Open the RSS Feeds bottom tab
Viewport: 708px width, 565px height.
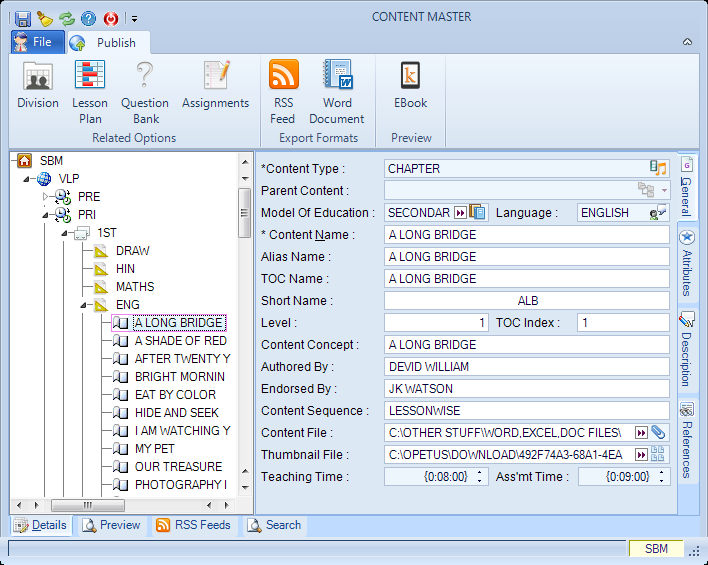coord(194,525)
